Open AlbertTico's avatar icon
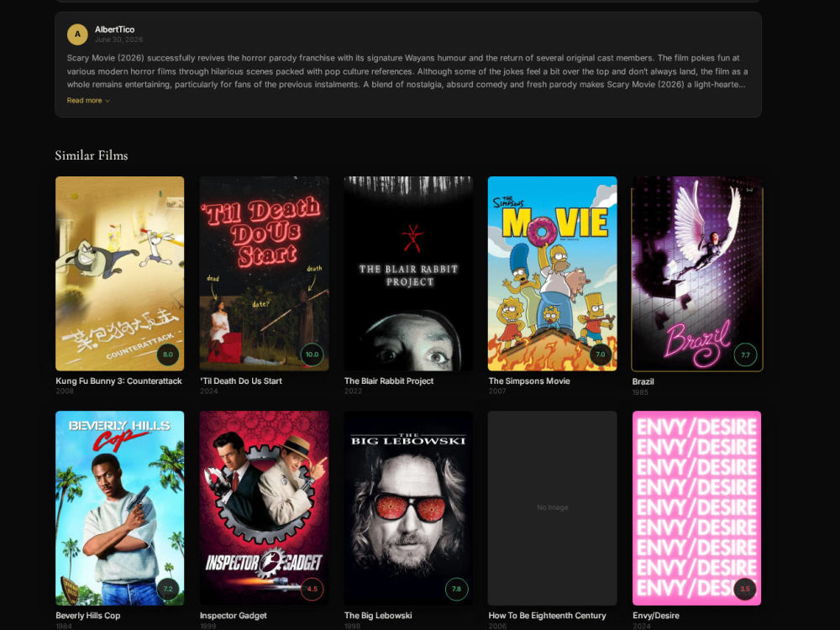This screenshot has width=840, height=630. point(77,34)
